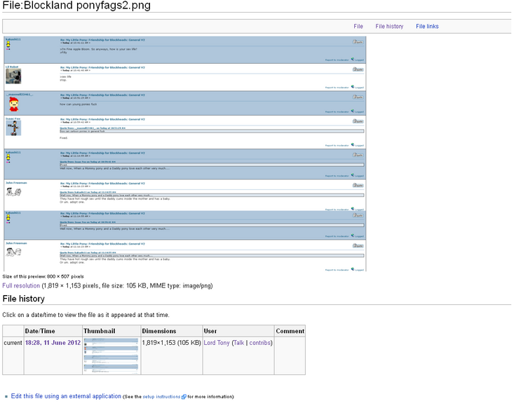Visit Lord Tony's user page
Image resolution: width=528 pixels, height=420 pixels.
217,343
